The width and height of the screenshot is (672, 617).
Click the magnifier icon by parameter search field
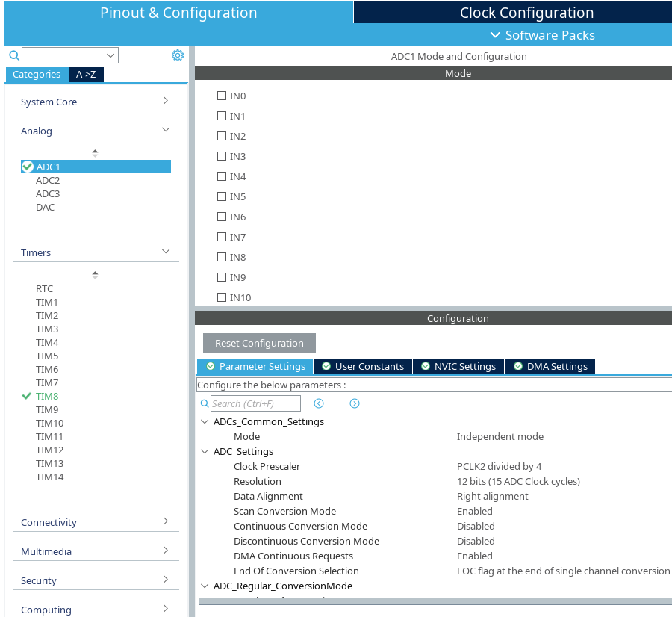click(x=205, y=403)
